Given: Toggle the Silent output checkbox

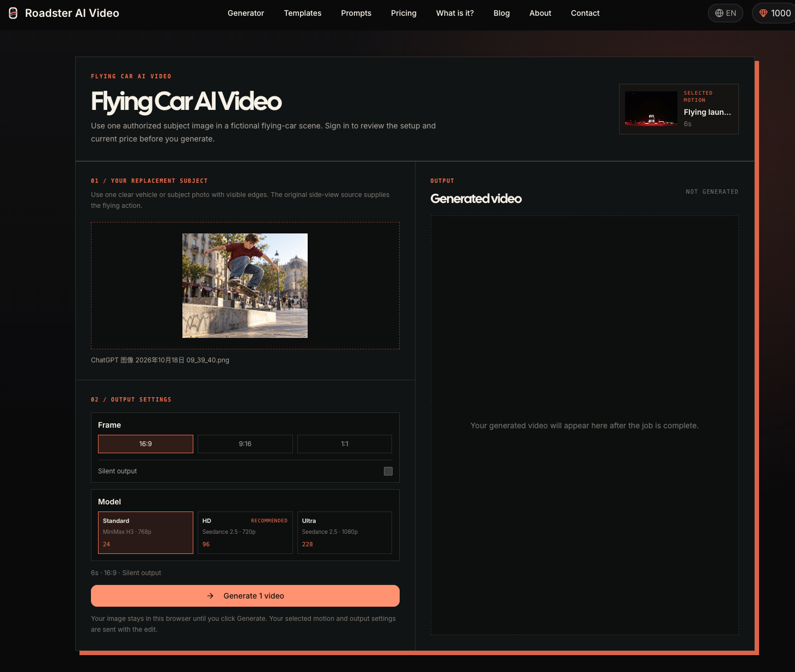Looking at the screenshot, I should pyautogui.click(x=388, y=471).
